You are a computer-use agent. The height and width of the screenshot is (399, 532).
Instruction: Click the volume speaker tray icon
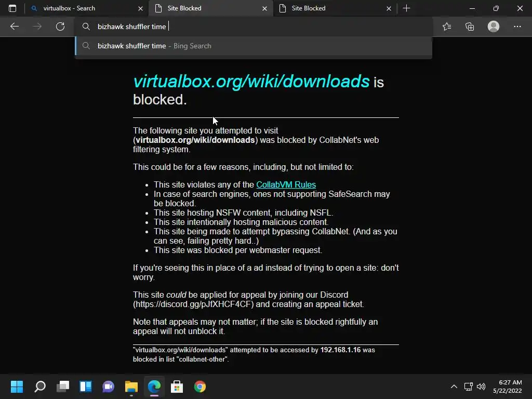point(481,387)
